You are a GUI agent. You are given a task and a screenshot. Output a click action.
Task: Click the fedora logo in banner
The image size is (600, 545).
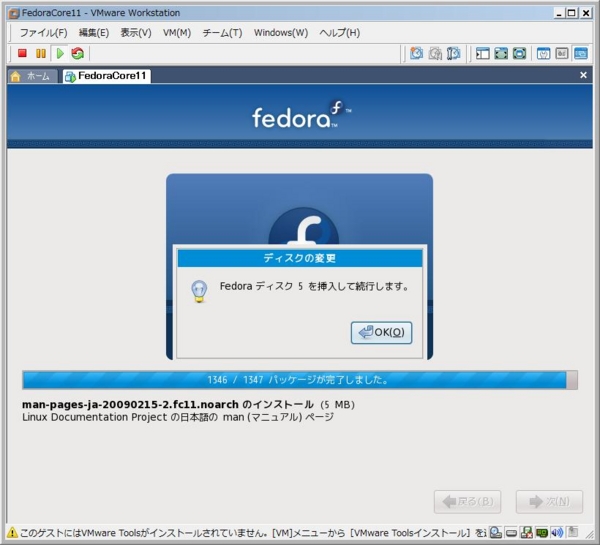[x=302, y=114]
